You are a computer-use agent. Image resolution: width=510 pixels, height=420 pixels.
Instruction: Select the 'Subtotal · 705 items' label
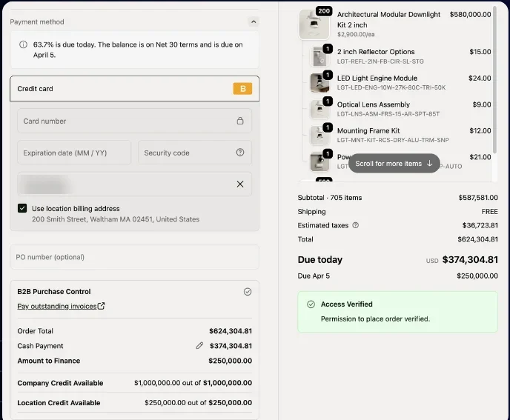click(x=329, y=198)
